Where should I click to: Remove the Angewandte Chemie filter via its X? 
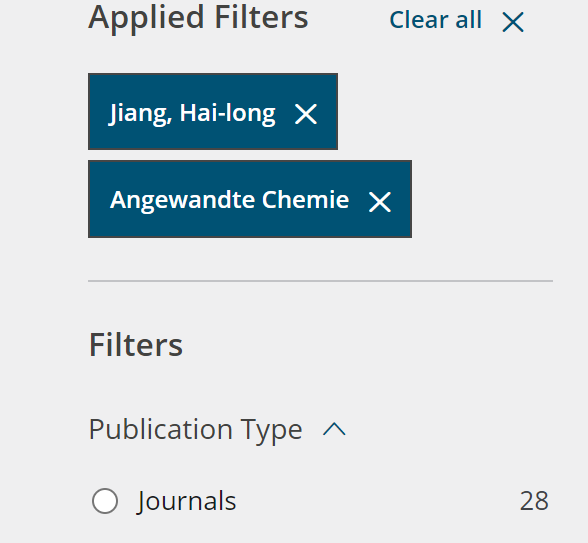click(x=380, y=202)
